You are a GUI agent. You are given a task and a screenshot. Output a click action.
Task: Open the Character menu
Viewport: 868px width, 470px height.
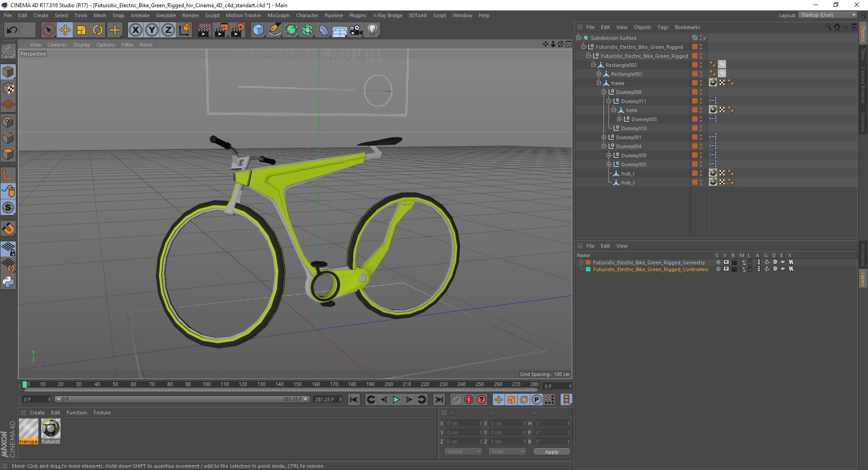pyautogui.click(x=307, y=15)
